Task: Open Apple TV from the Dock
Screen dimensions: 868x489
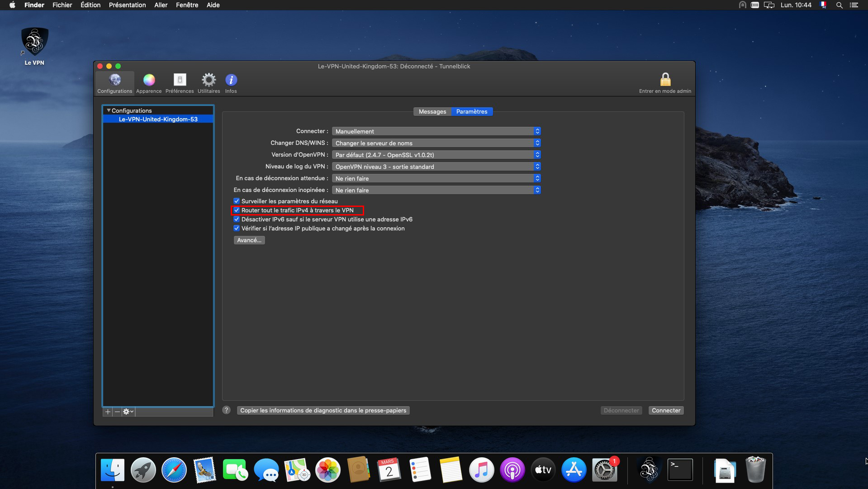Action: [543, 470]
